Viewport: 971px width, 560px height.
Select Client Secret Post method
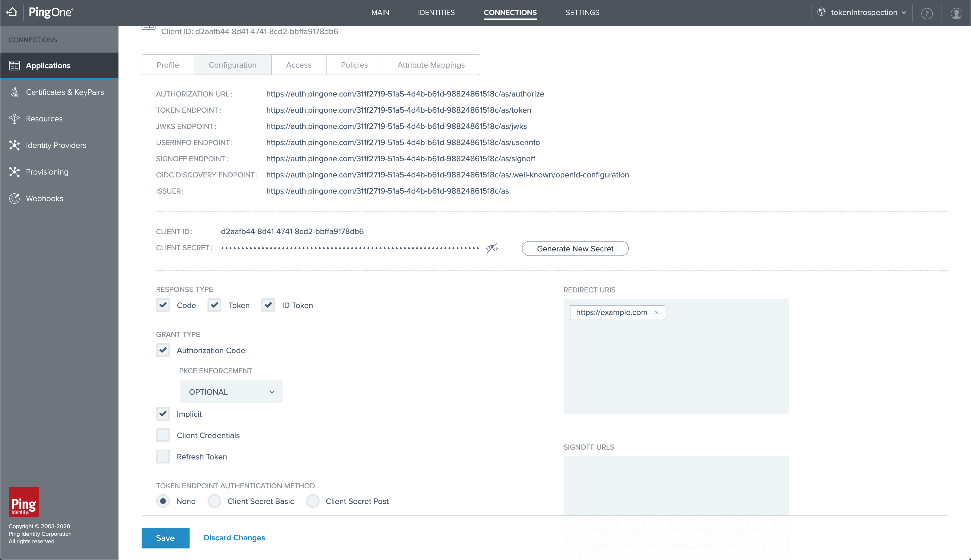point(313,501)
